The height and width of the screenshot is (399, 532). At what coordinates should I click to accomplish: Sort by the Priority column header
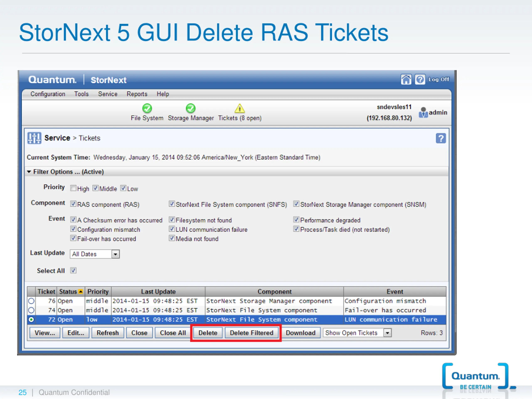pos(98,292)
